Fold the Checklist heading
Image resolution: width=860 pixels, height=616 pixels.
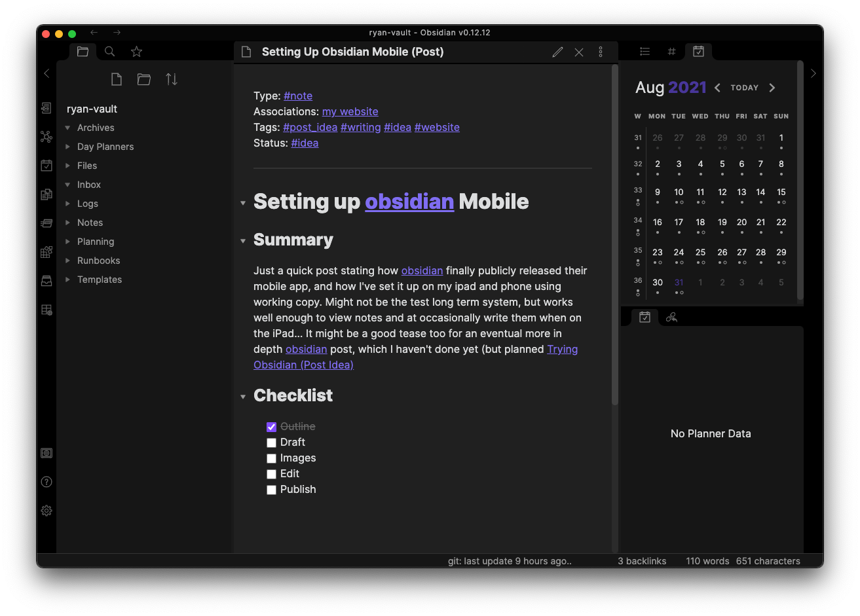243,396
